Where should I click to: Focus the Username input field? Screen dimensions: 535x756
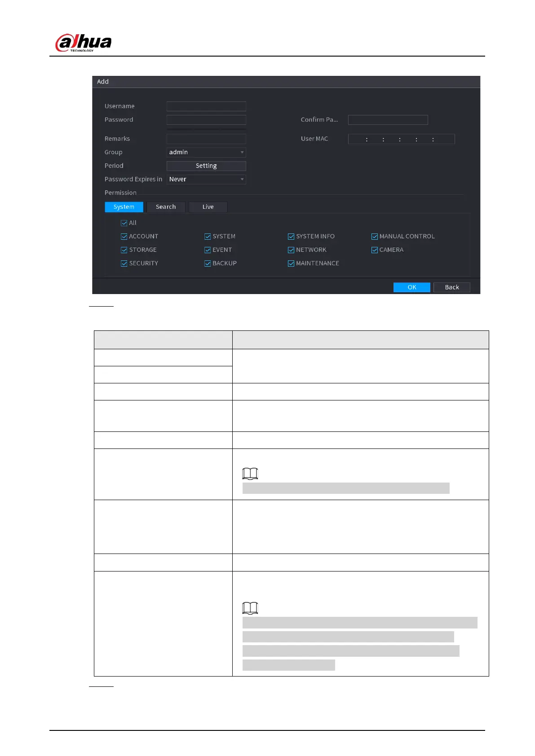click(206, 106)
